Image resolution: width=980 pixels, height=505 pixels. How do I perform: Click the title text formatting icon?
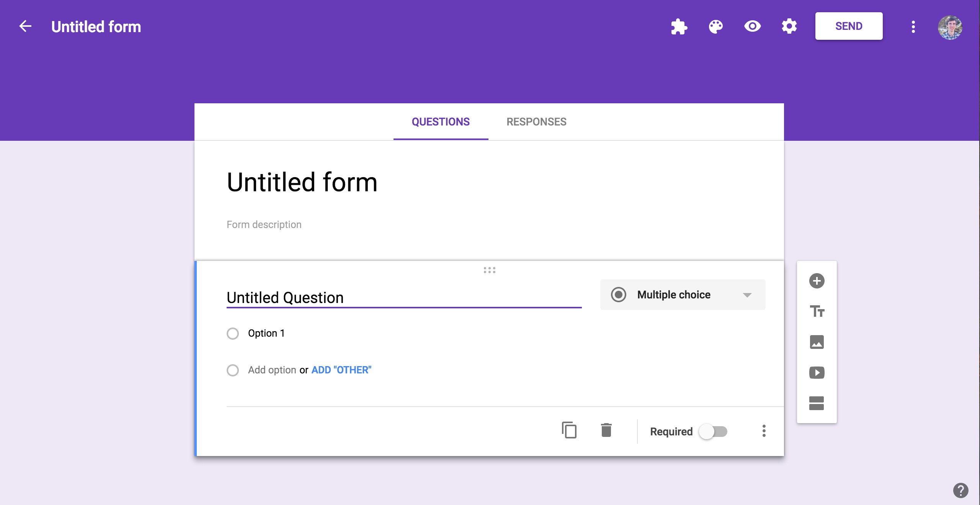point(816,311)
